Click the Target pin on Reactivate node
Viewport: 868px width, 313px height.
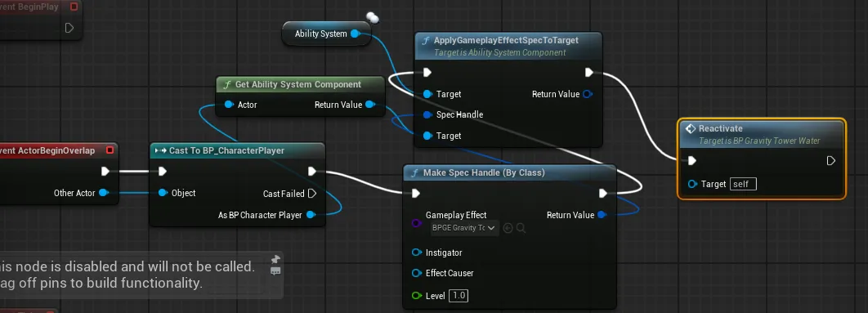click(x=692, y=184)
